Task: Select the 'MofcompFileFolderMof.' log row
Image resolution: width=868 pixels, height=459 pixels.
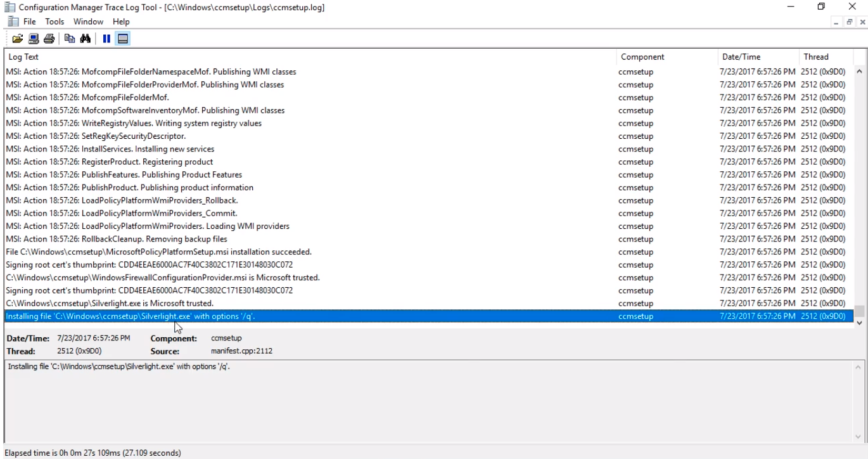Action: coord(429,98)
